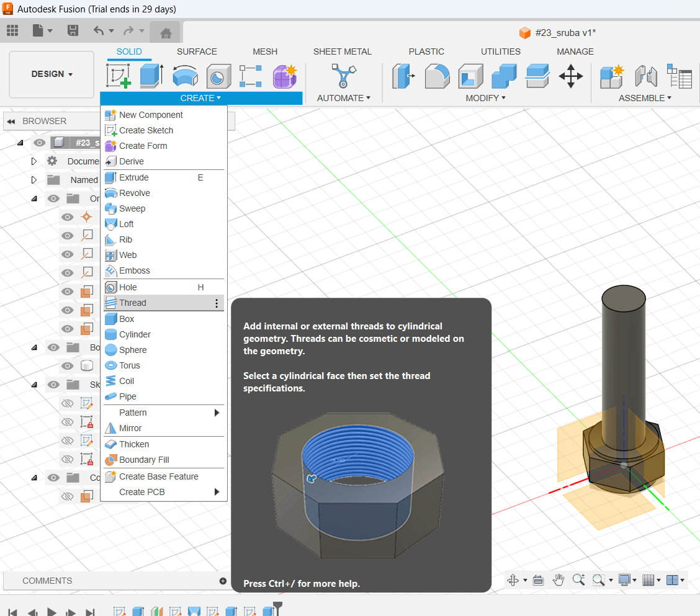Toggle the eye of the Origin folder
The height and width of the screenshot is (616, 700).
coord(53,199)
